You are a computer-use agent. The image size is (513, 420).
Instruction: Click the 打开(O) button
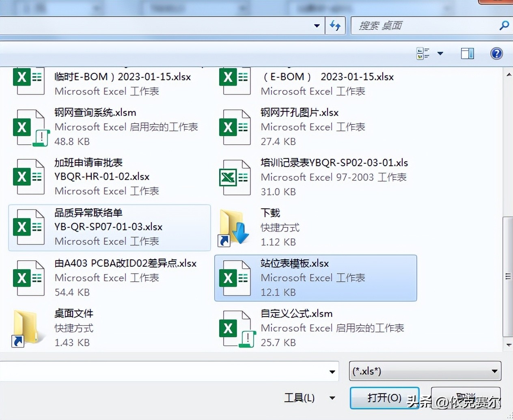[x=384, y=398]
